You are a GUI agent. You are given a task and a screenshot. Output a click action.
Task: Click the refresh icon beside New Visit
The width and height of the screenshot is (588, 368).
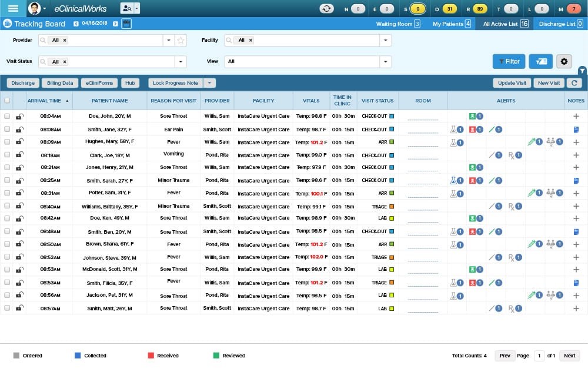click(x=574, y=83)
